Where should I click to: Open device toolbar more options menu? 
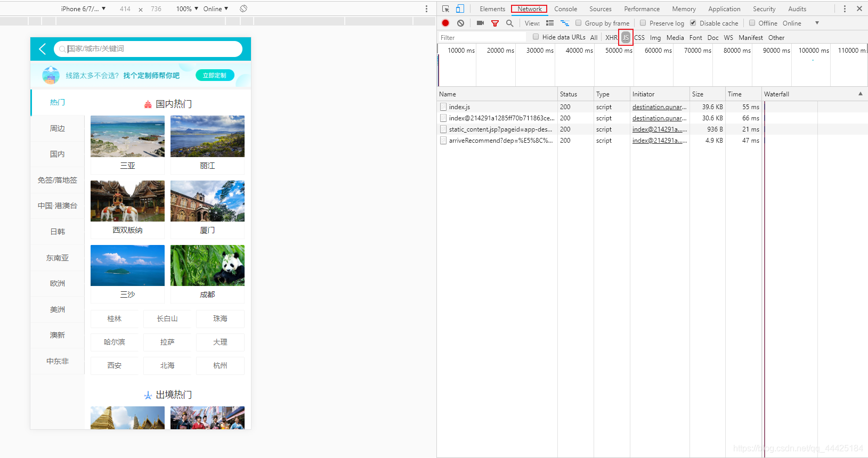(x=426, y=9)
